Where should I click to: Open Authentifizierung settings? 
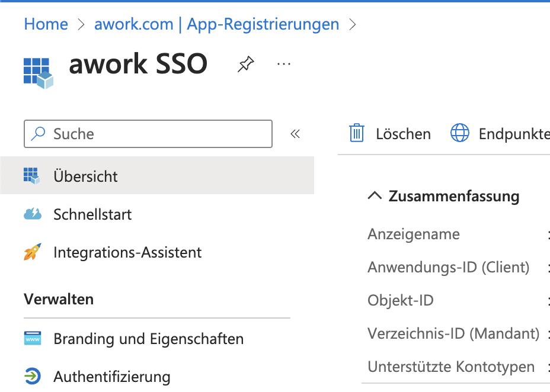pos(112,377)
